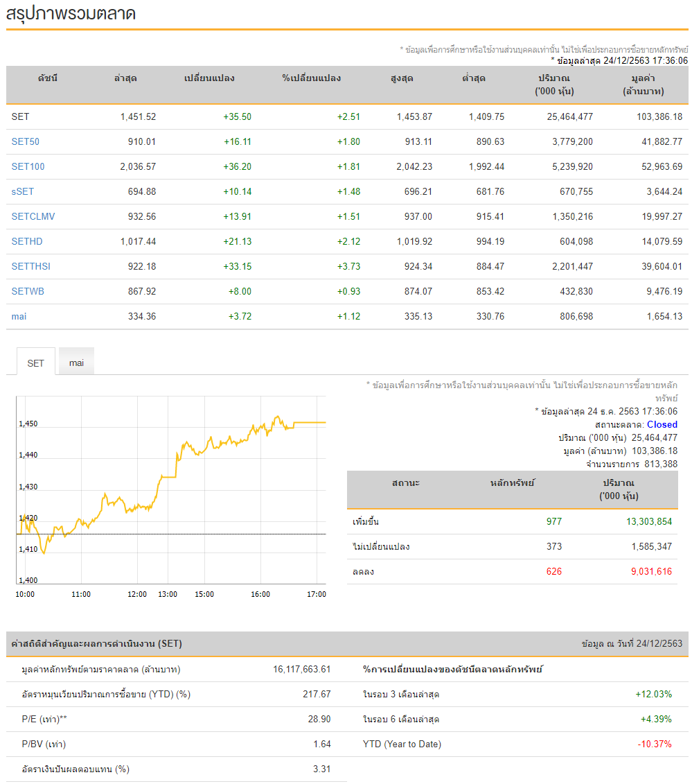This screenshot has height=784, width=692.
Task: Click the SETWB index link
Action: coord(28,292)
